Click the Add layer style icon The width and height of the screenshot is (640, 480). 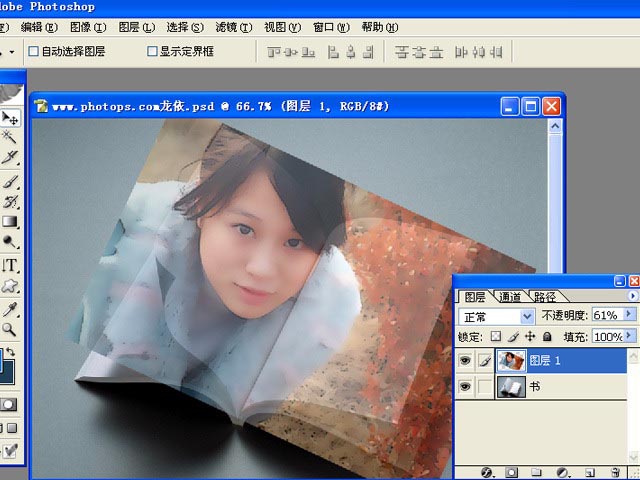[487, 471]
